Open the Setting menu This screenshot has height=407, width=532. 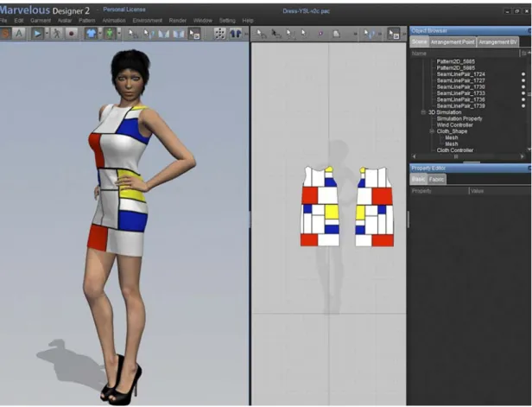(x=227, y=21)
